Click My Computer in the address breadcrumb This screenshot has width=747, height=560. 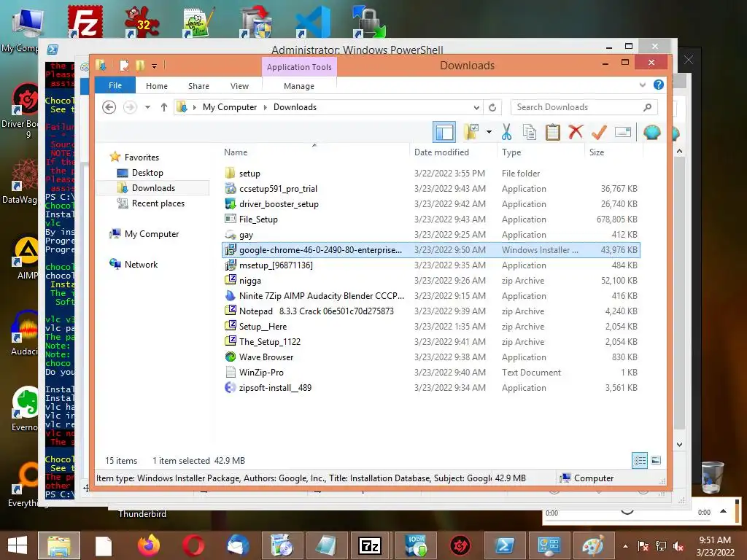pos(230,107)
